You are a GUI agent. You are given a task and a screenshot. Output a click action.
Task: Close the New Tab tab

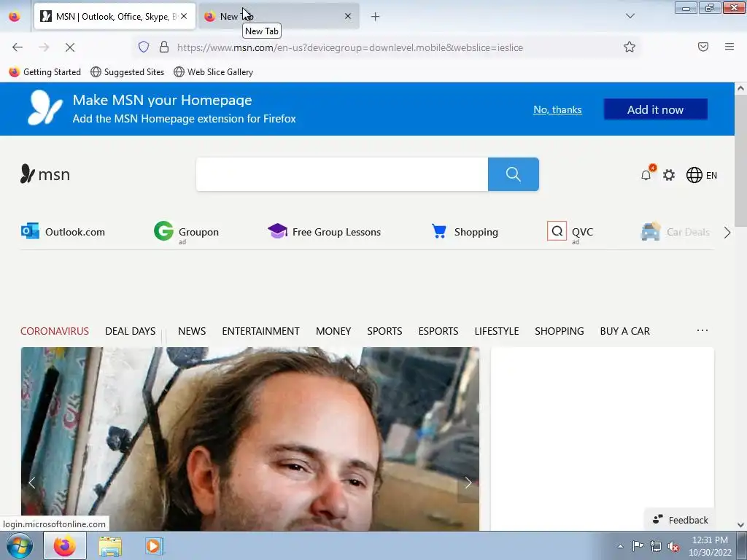348,16
